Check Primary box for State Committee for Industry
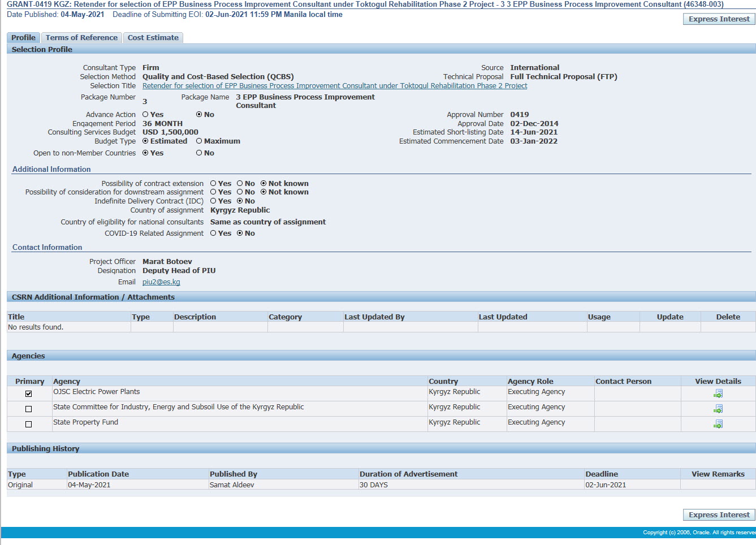 point(29,409)
